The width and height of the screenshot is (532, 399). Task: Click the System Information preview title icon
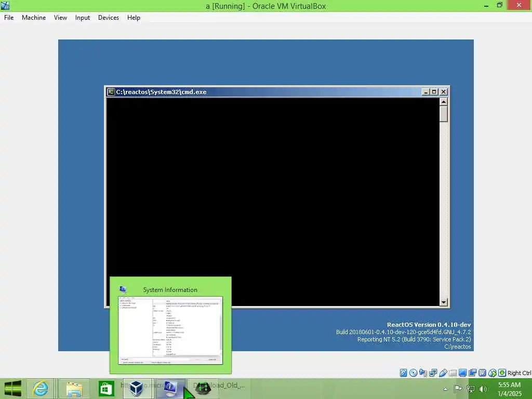click(x=123, y=289)
